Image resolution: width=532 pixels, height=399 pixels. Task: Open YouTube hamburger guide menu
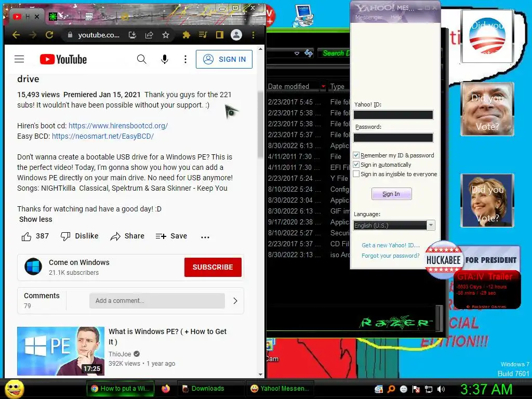click(x=19, y=59)
